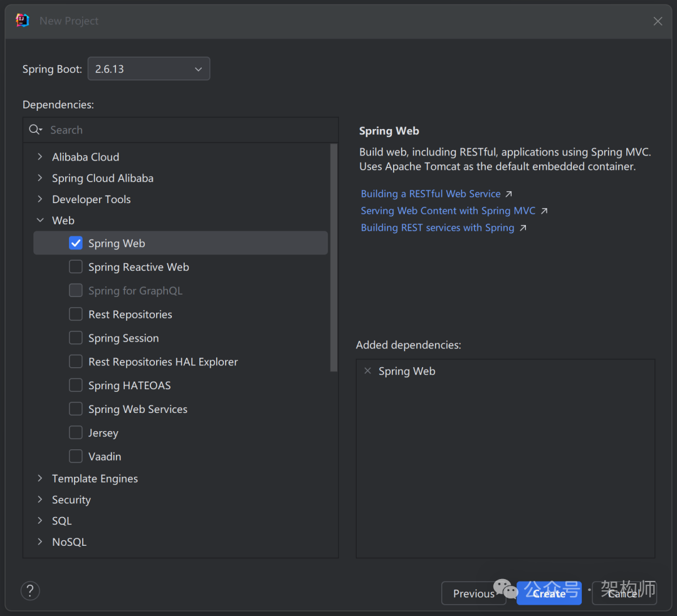Click arrow icon beside Building REST services link
This screenshot has width=677, height=616.
pyautogui.click(x=523, y=228)
